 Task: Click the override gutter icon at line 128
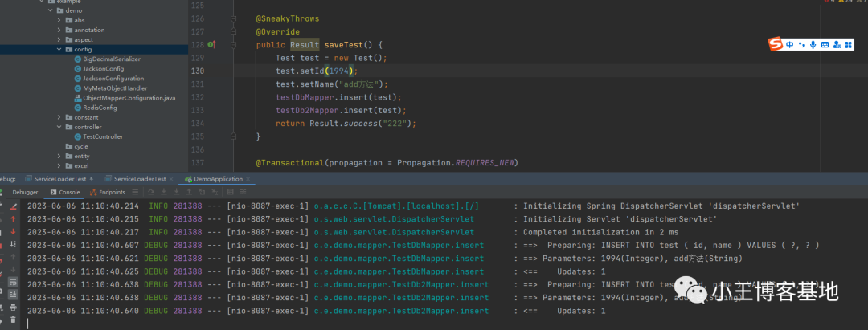pyautogui.click(x=211, y=45)
